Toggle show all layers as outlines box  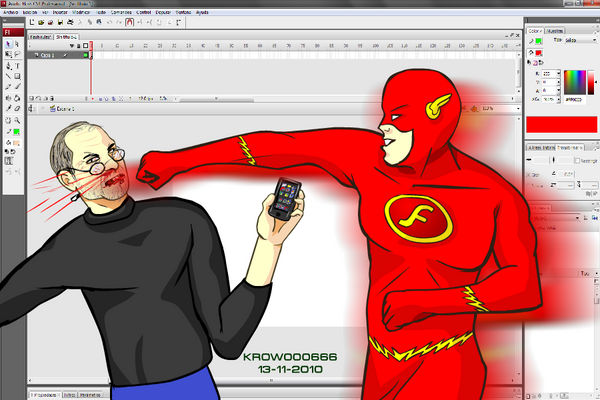[85, 46]
